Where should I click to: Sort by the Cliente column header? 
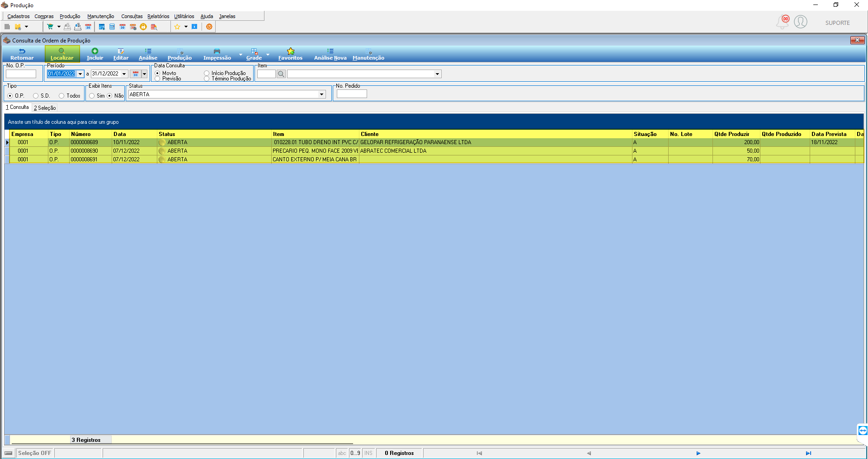pos(495,134)
